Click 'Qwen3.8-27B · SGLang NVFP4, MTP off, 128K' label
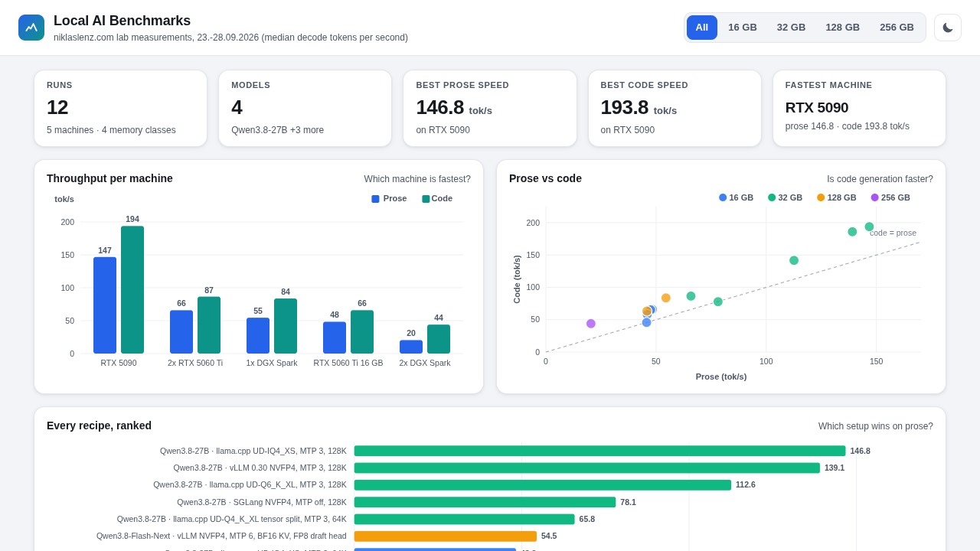Image resolution: width=980 pixels, height=551 pixels. 262,502
